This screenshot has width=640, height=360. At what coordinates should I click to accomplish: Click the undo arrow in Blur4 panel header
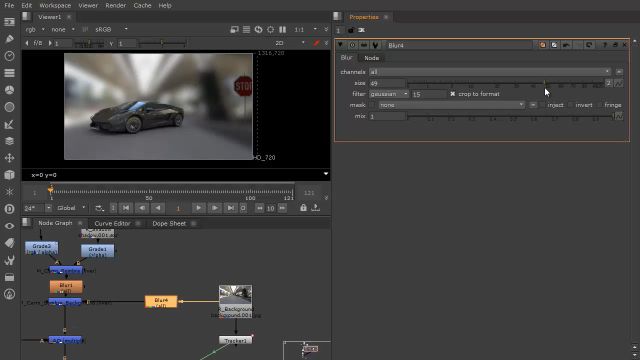coord(566,45)
